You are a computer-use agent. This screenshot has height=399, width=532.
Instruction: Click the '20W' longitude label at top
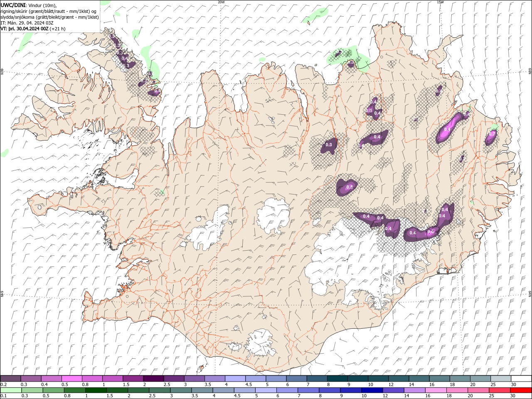coord(221,2)
